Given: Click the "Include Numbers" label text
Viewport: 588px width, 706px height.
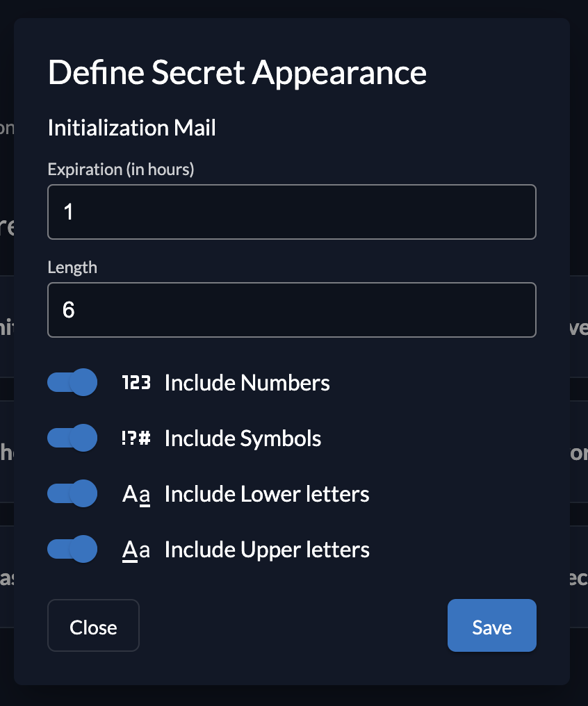Looking at the screenshot, I should point(247,383).
